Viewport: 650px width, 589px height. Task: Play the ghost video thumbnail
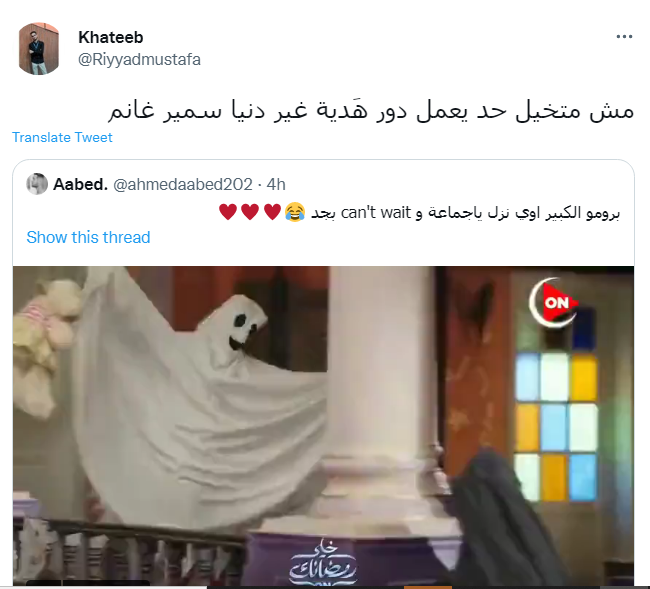[323, 426]
